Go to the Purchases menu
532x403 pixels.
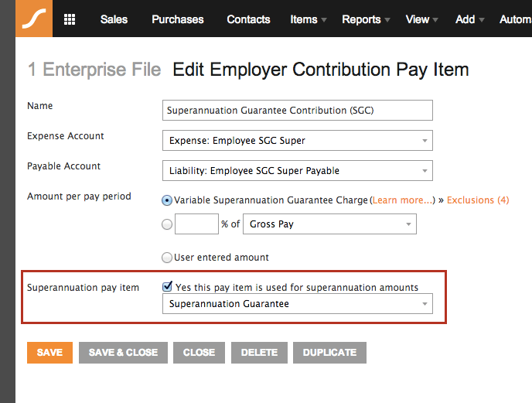click(178, 19)
